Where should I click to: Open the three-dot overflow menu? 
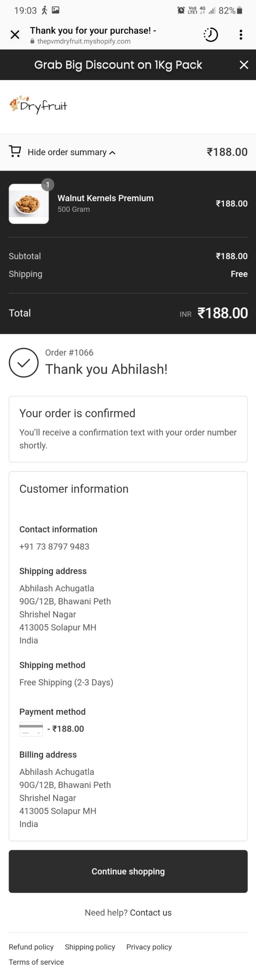(x=241, y=35)
